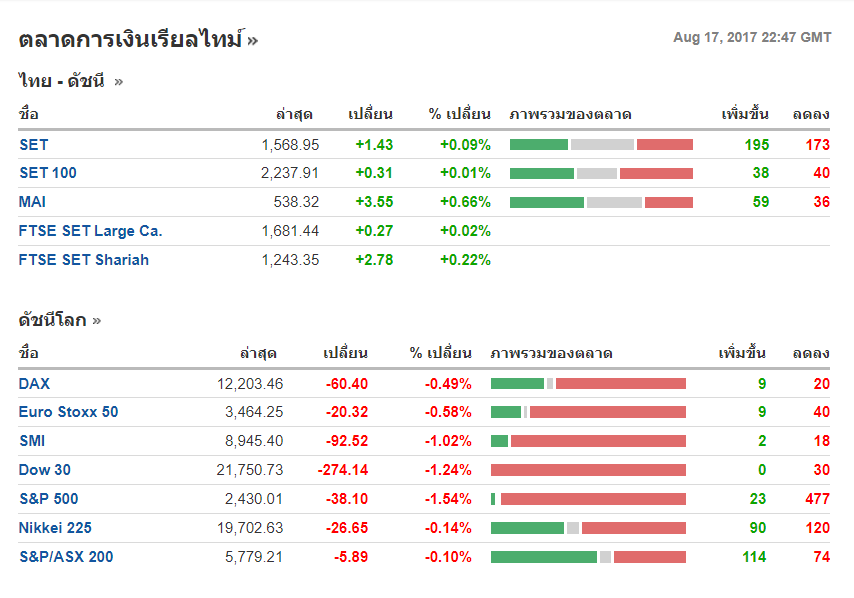854x598 pixels.
Task: Expand the ไทย - ดัชนี section arrow
Action: point(118,82)
